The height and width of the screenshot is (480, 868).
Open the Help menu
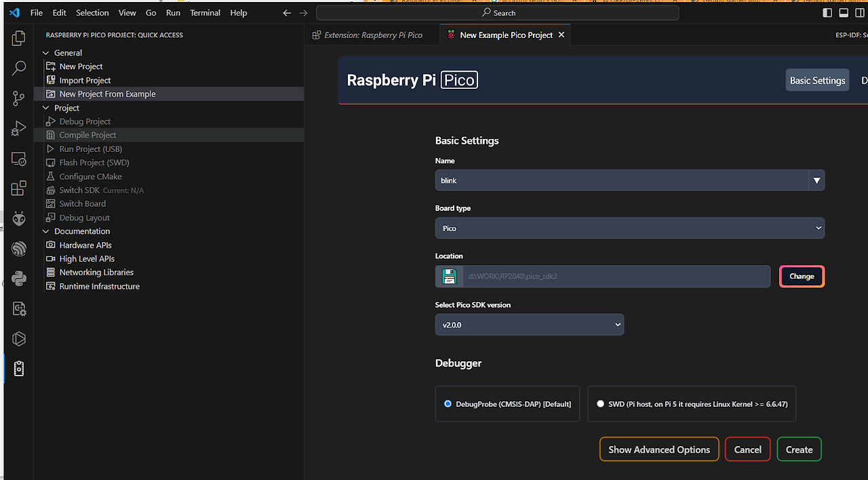click(239, 13)
